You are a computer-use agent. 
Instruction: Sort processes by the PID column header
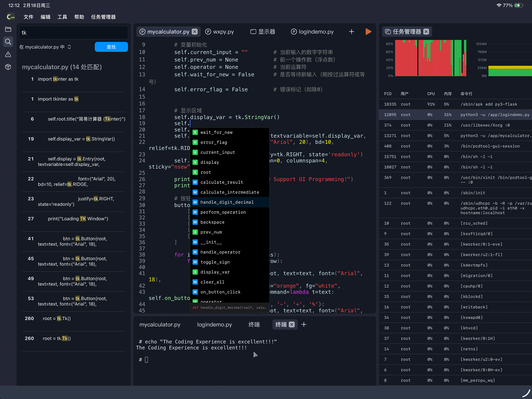(x=388, y=94)
